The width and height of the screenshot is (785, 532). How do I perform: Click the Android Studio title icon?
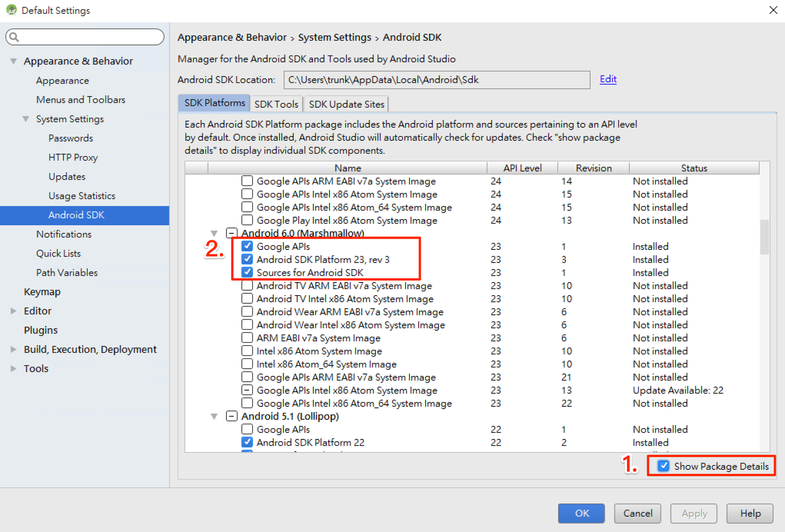[11, 10]
